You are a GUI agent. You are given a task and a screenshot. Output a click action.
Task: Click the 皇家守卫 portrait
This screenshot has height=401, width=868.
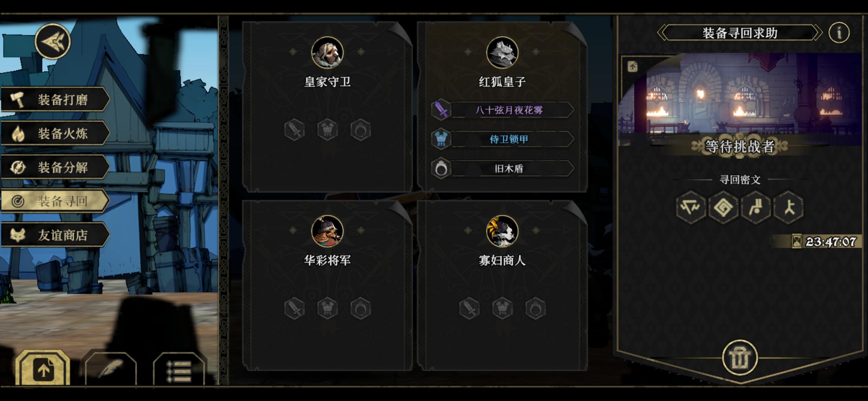[327, 52]
